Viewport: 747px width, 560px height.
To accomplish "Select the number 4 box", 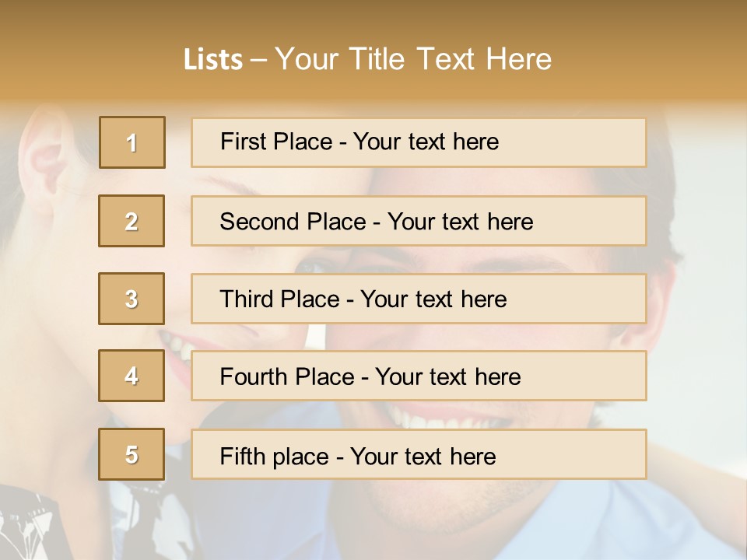I will tap(132, 376).
